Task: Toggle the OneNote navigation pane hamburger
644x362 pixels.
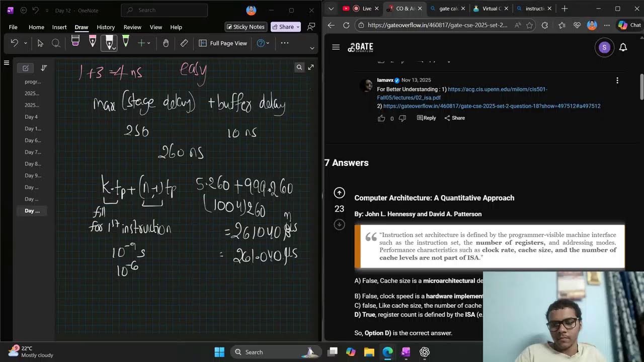Action: 7,63
